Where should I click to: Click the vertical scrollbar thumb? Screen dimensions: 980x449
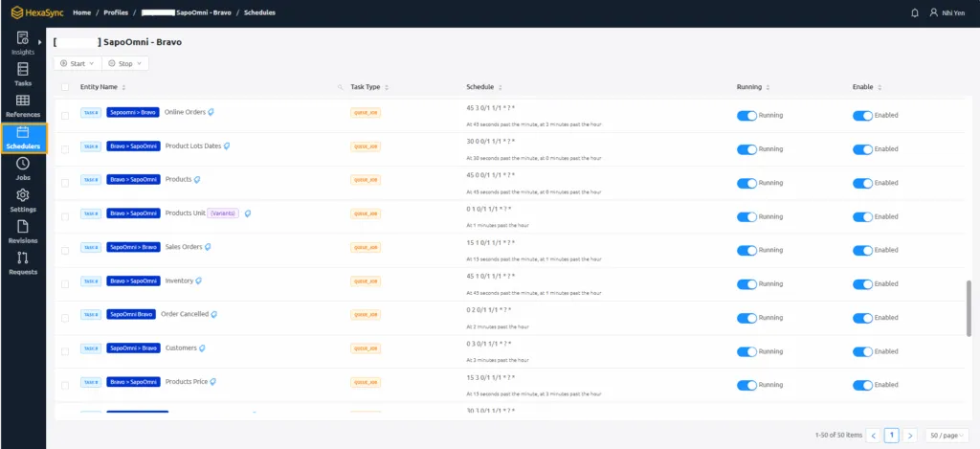(969, 308)
